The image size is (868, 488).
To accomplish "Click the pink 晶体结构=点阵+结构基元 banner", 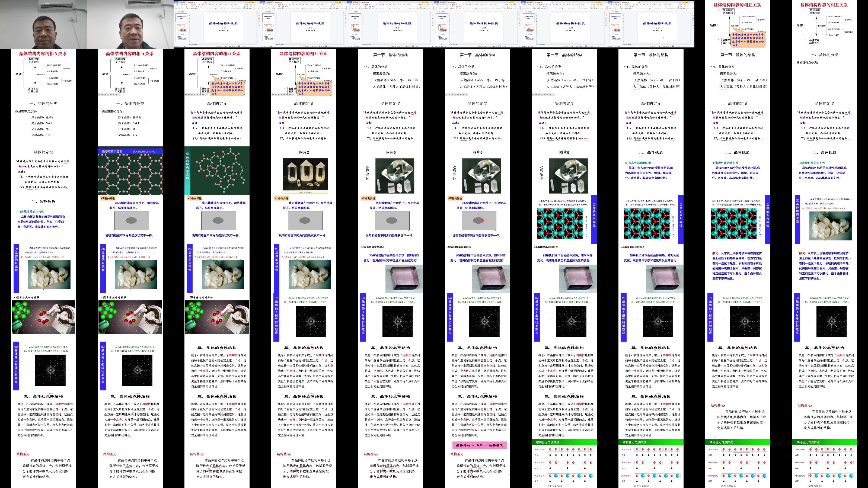I will pyautogui.click(x=479, y=445).
